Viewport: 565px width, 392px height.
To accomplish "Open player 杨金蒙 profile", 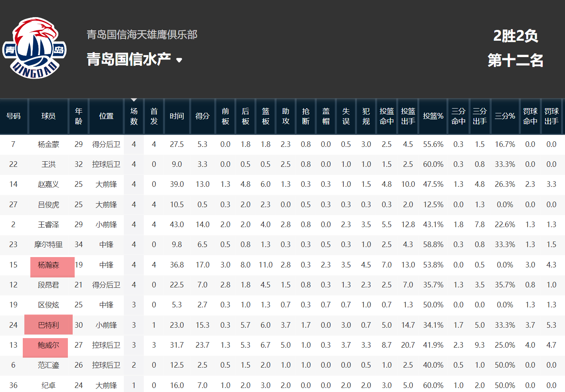I will click(x=48, y=145).
